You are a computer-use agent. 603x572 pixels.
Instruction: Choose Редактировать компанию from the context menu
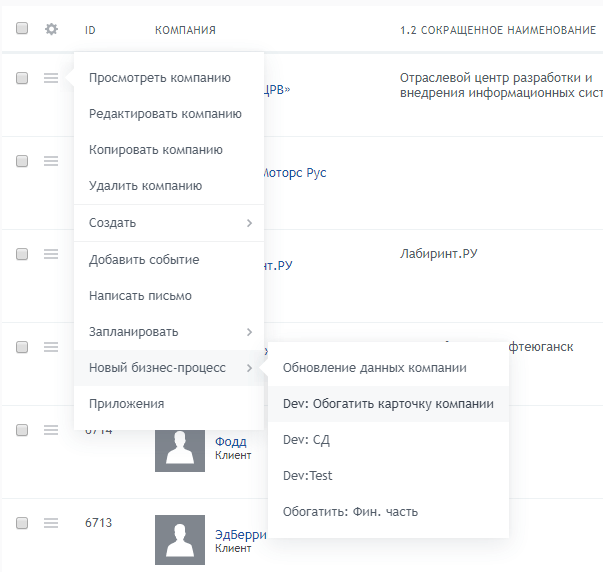(165, 114)
